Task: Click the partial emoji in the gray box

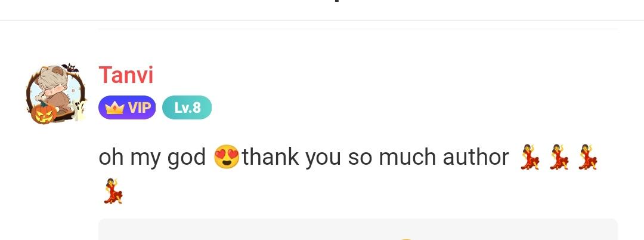Action: pyautogui.click(x=406, y=239)
